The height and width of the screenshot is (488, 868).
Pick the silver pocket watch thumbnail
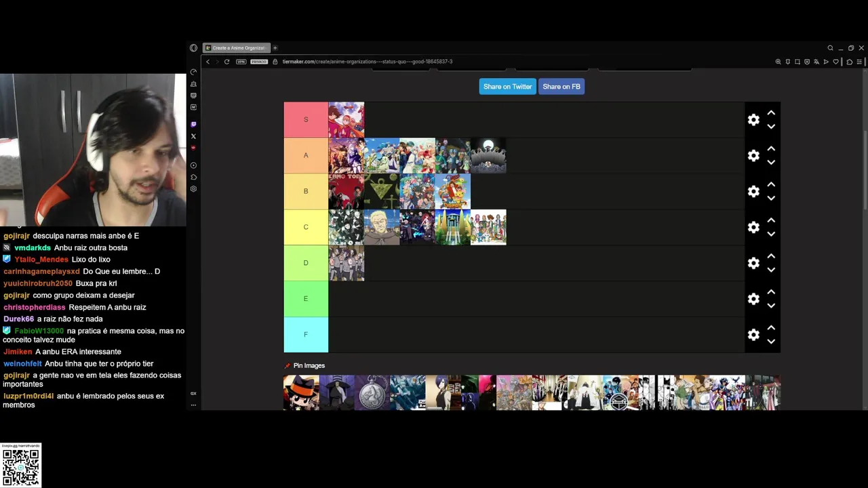(372, 392)
